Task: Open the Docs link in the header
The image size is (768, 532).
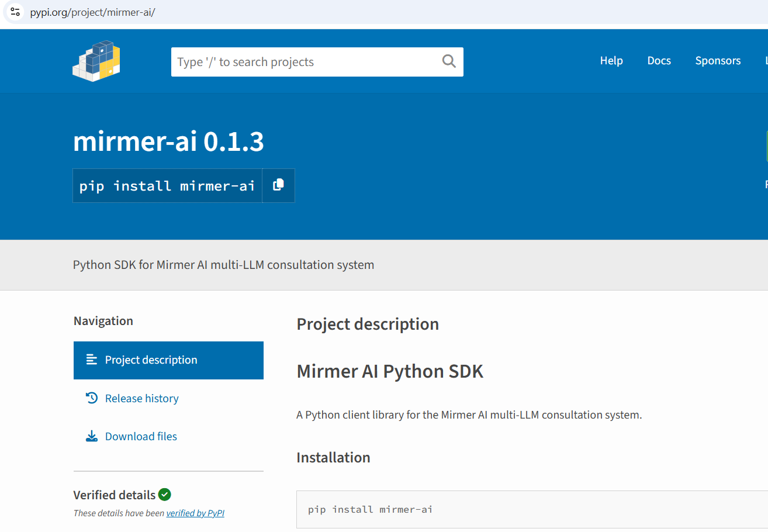Action: pos(659,61)
